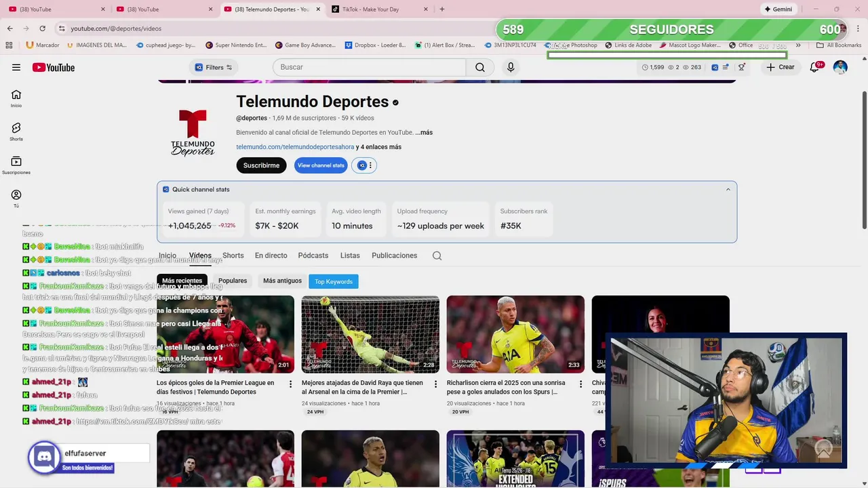Click the Suscribirme button

(x=261, y=165)
